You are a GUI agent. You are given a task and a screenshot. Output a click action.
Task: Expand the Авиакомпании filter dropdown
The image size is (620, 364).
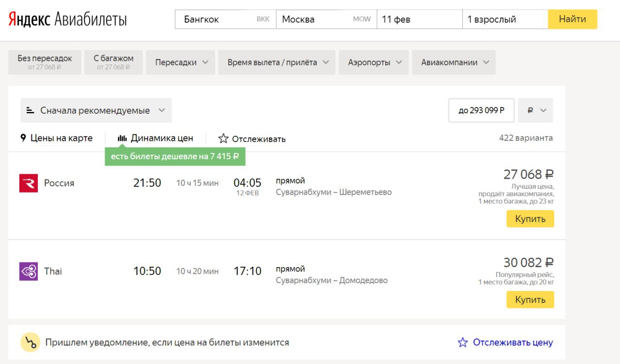tap(454, 62)
